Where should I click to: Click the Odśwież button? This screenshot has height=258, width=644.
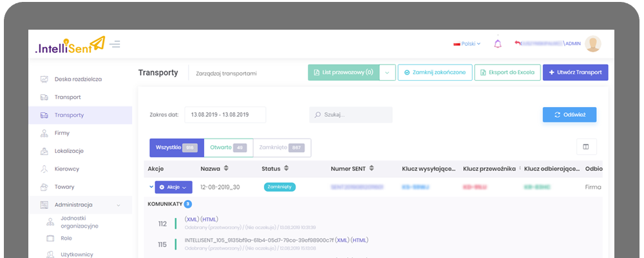pyautogui.click(x=569, y=115)
